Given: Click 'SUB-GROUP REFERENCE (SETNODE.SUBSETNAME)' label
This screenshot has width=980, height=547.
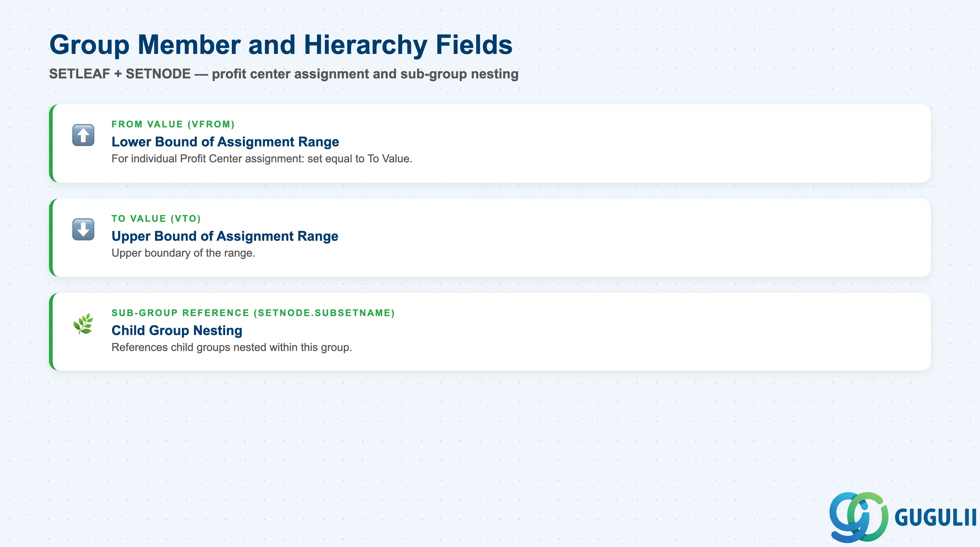Looking at the screenshot, I should 253,313.
